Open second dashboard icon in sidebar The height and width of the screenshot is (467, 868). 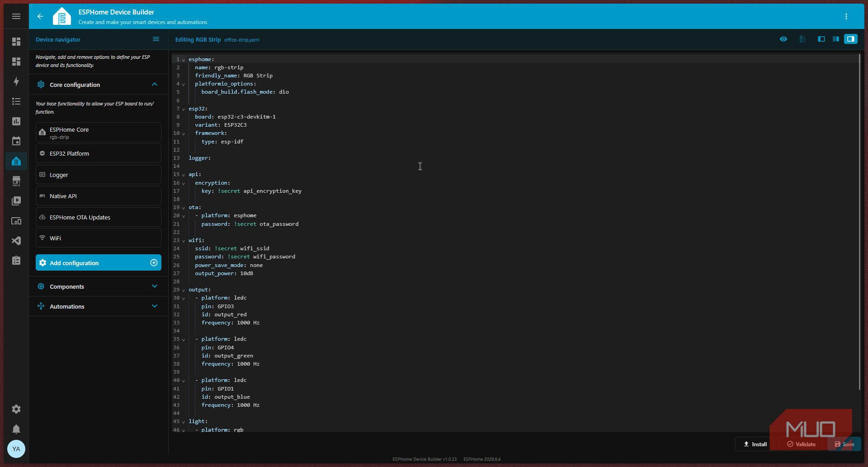[x=16, y=62]
